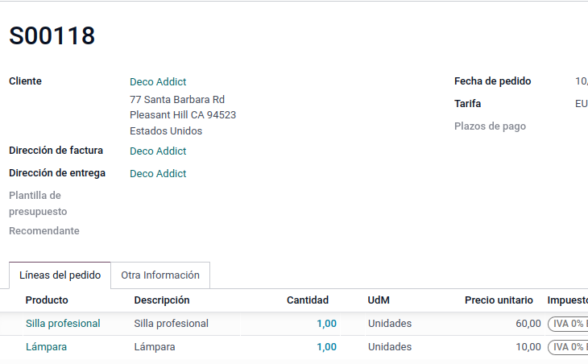This screenshot has height=364, width=588.
Task: Click IVA 0% tag on Silla profesional row
Action: click(568, 323)
